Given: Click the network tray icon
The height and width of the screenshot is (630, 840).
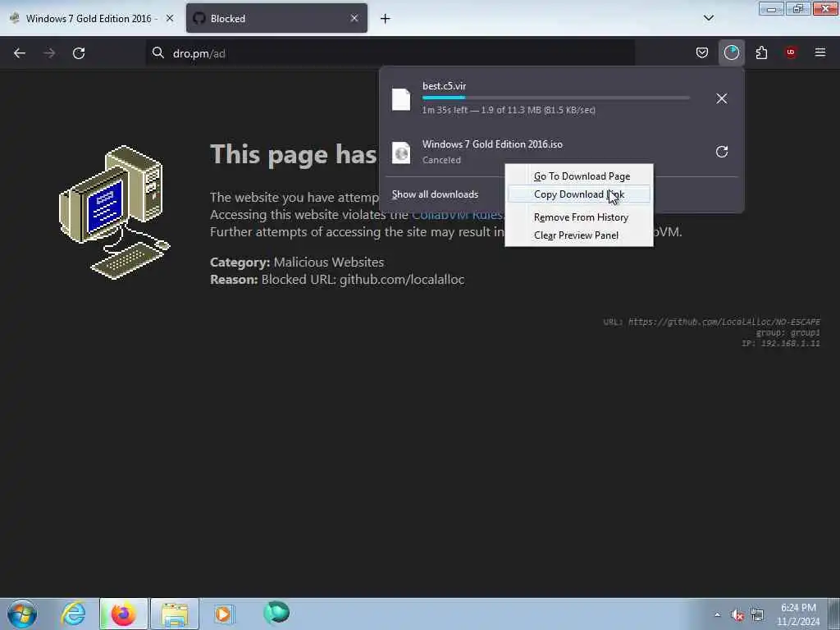Looking at the screenshot, I should pyautogui.click(x=757, y=614).
